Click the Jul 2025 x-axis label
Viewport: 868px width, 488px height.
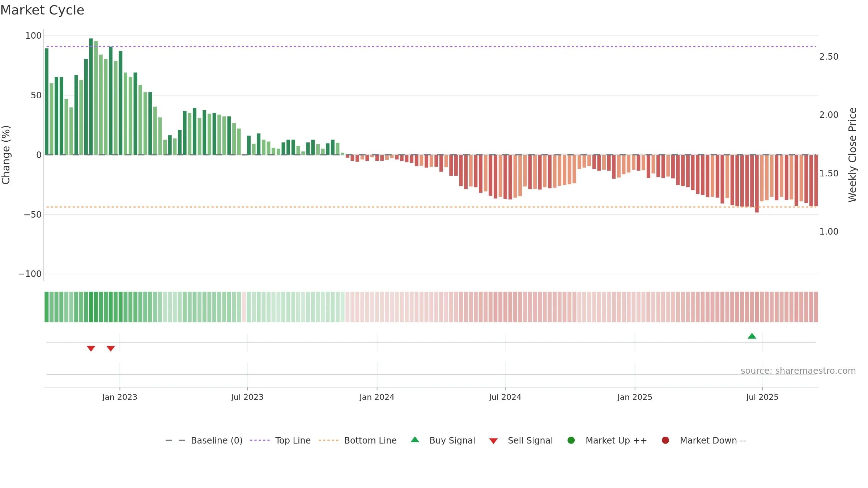coord(762,397)
